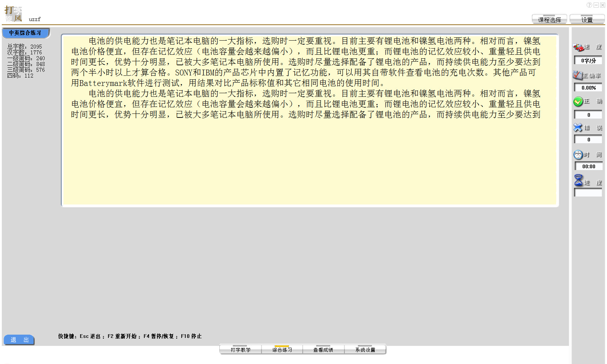Click the 00:00 time display field

(588, 166)
